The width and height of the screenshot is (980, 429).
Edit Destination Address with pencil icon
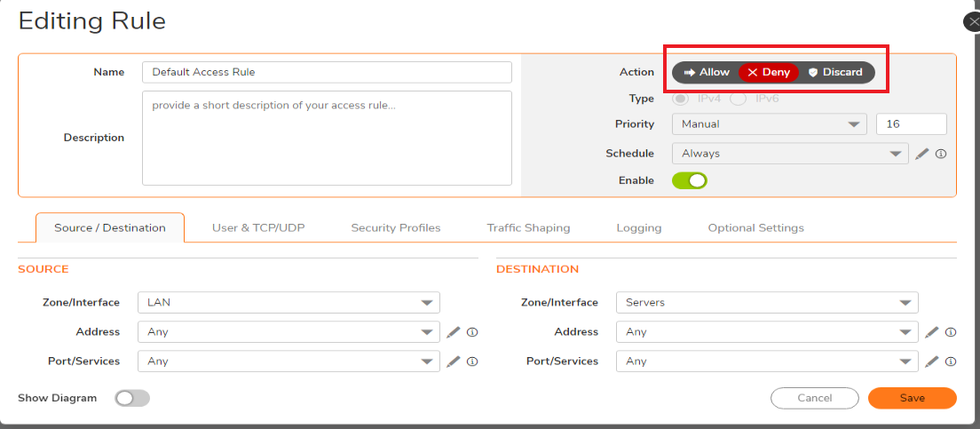tap(931, 332)
